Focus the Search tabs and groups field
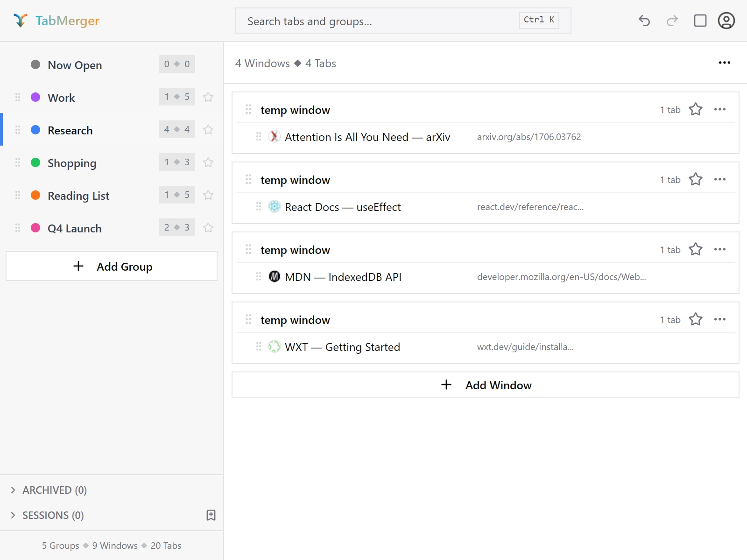747x560 pixels. click(x=403, y=21)
